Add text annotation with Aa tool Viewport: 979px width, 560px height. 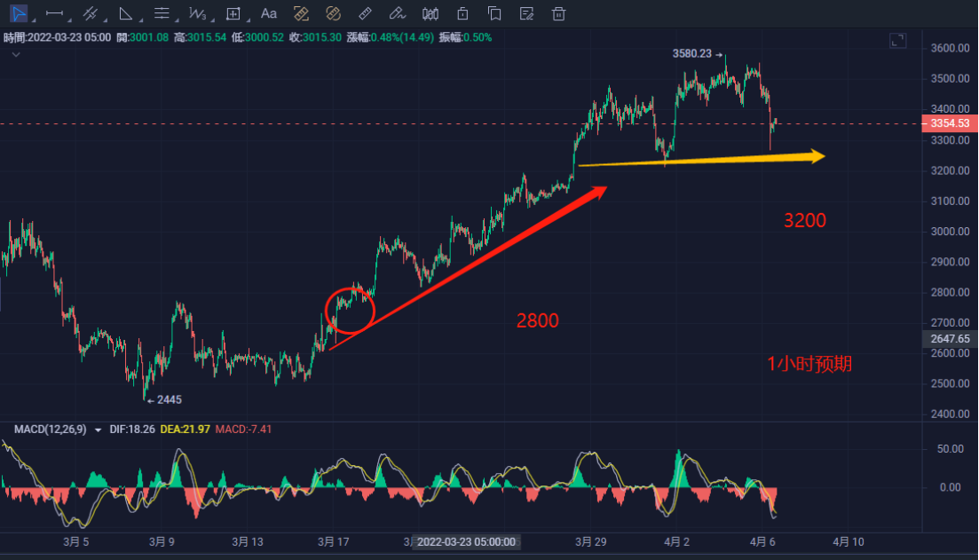click(269, 13)
